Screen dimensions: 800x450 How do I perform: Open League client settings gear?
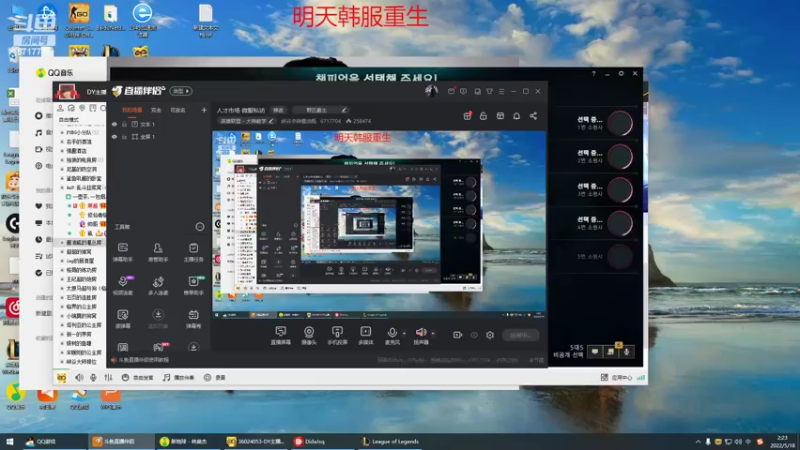pos(621,73)
